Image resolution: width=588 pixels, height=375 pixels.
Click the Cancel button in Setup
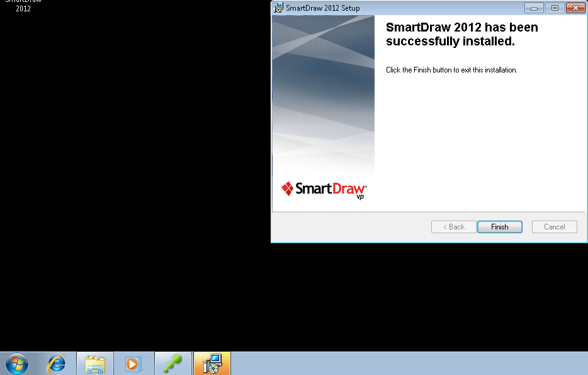tap(554, 227)
